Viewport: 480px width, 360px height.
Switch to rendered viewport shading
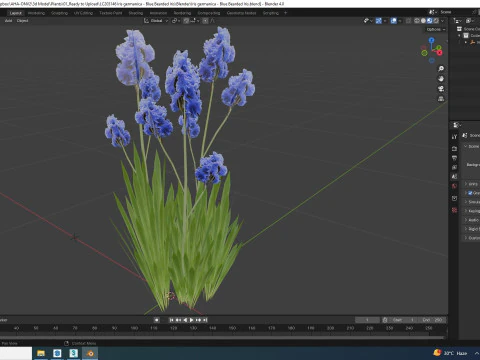click(x=436, y=21)
